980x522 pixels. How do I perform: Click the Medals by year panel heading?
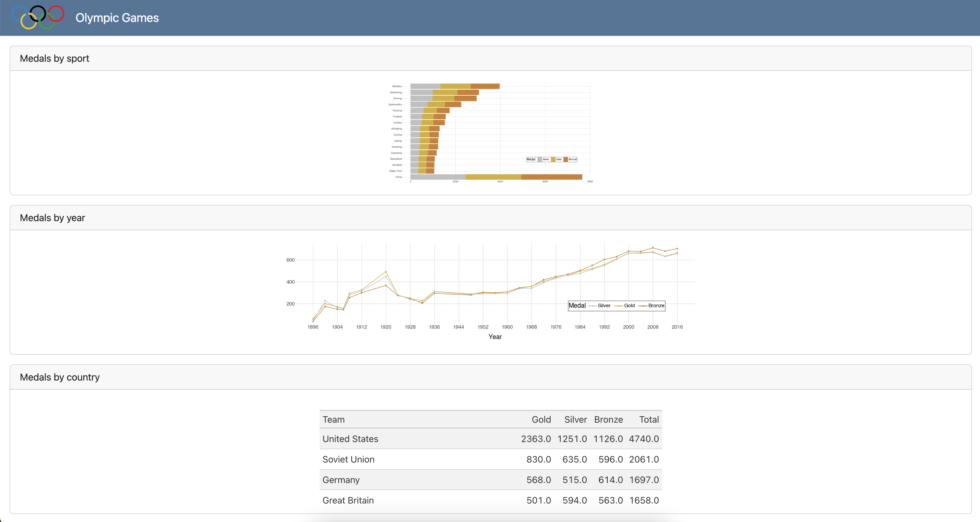point(52,218)
